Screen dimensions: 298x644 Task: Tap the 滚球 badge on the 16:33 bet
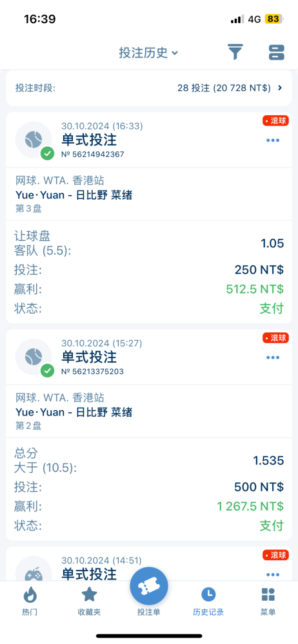pyautogui.click(x=275, y=121)
